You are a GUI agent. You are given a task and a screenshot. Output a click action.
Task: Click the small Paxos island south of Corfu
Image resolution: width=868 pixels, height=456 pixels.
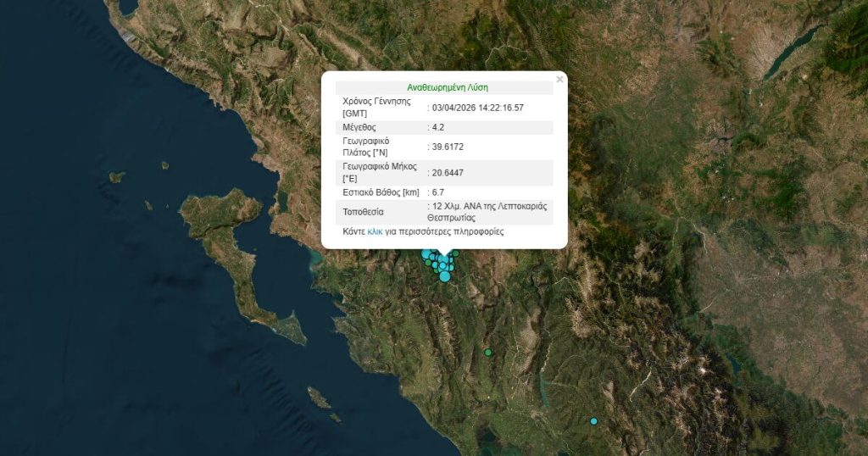click(319, 397)
